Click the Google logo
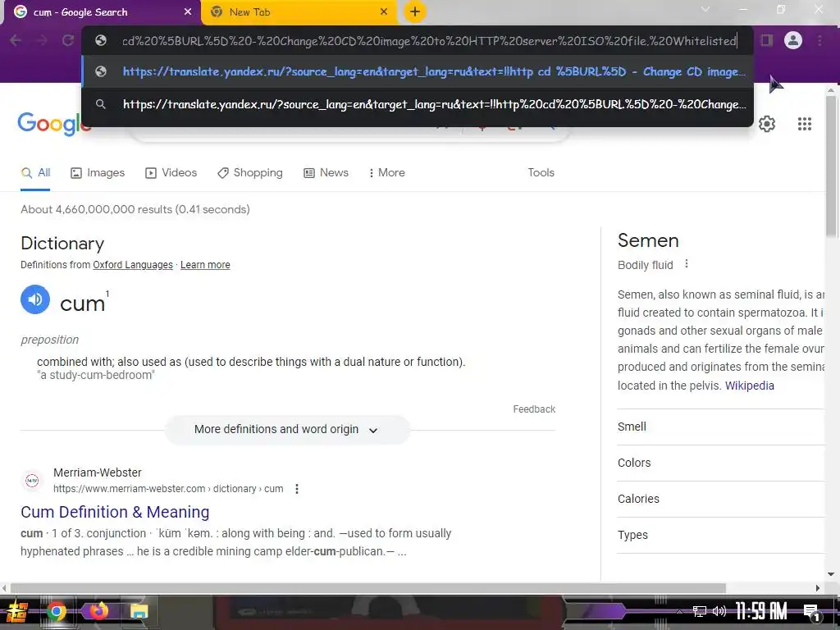The width and height of the screenshot is (840, 630). (53, 125)
